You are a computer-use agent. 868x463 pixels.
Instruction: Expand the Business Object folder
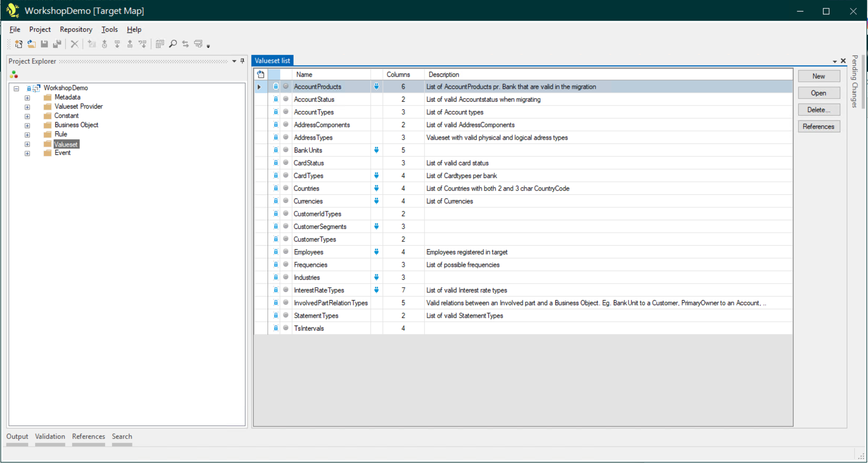coord(27,125)
